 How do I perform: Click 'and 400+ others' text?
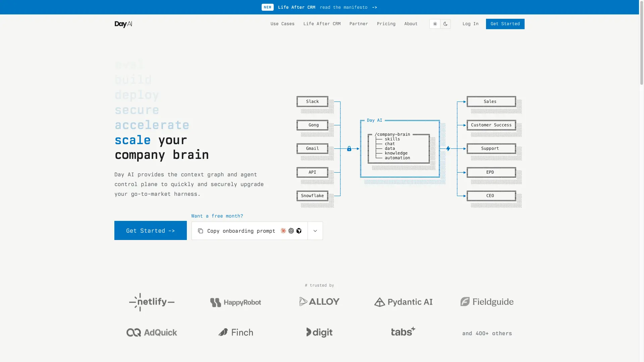point(487,333)
